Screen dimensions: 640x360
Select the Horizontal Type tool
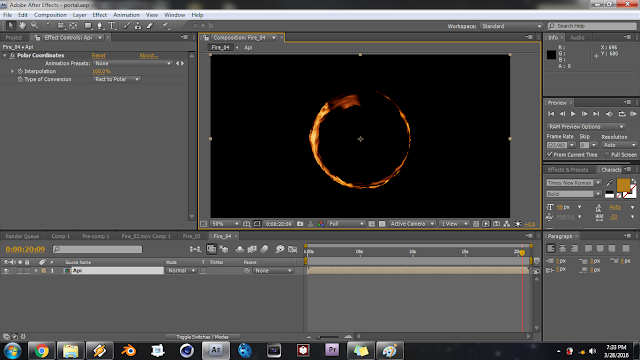112,26
